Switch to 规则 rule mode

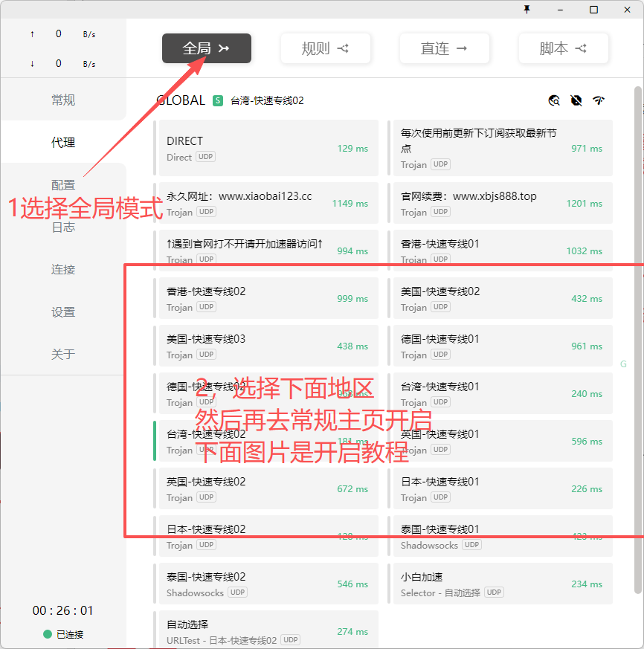click(x=325, y=48)
